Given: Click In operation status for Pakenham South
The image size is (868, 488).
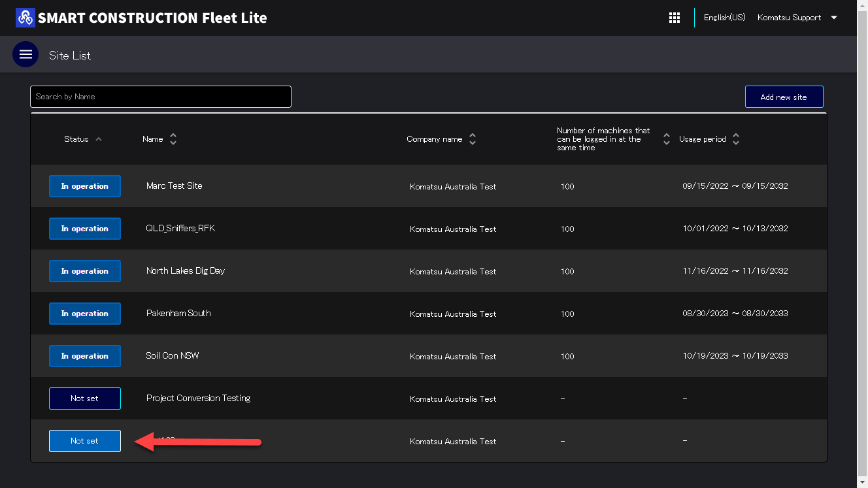Looking at the screenshot, I should 85,314.
